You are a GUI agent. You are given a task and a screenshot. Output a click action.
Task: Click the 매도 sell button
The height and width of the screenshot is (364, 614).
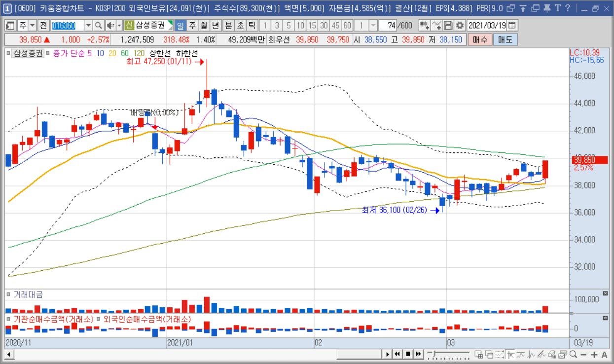pos(505,40)
